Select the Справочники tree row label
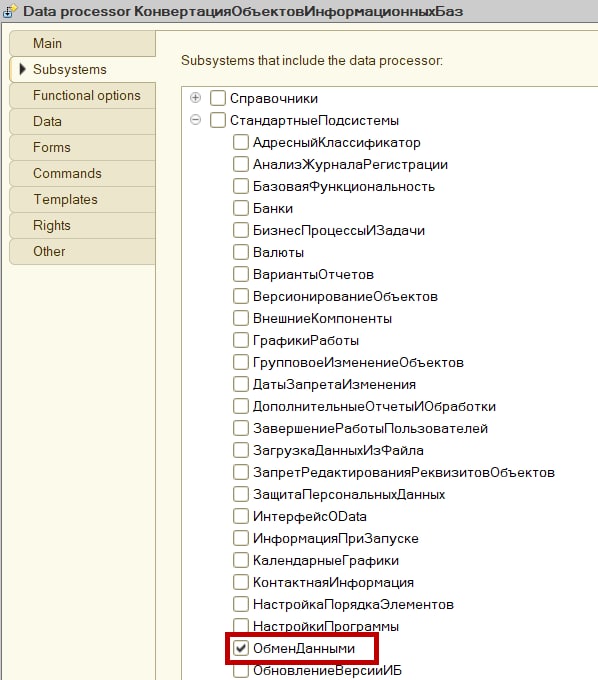This screenshot has width=598, height=680. pos(274,98)
